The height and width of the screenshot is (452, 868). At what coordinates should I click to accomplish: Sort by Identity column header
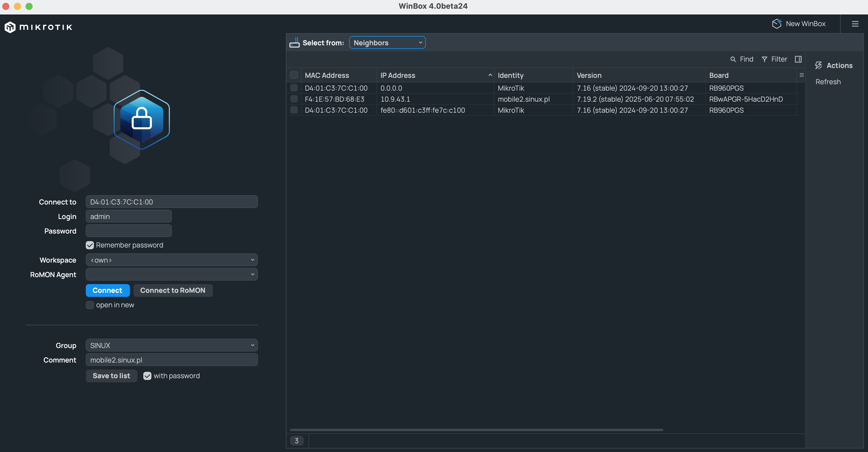533,75
